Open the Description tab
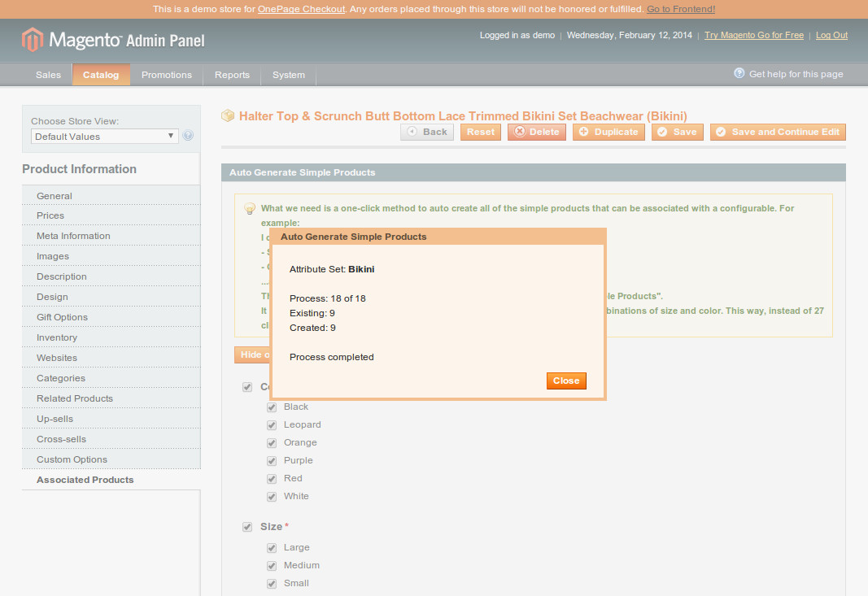This screenshot has height=596, width=868. click(111, 276)
